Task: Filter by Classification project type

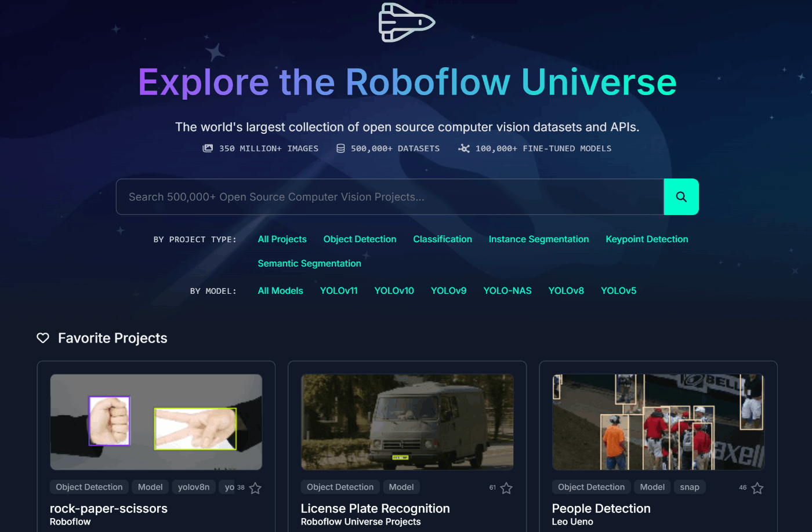Action: 443,239
